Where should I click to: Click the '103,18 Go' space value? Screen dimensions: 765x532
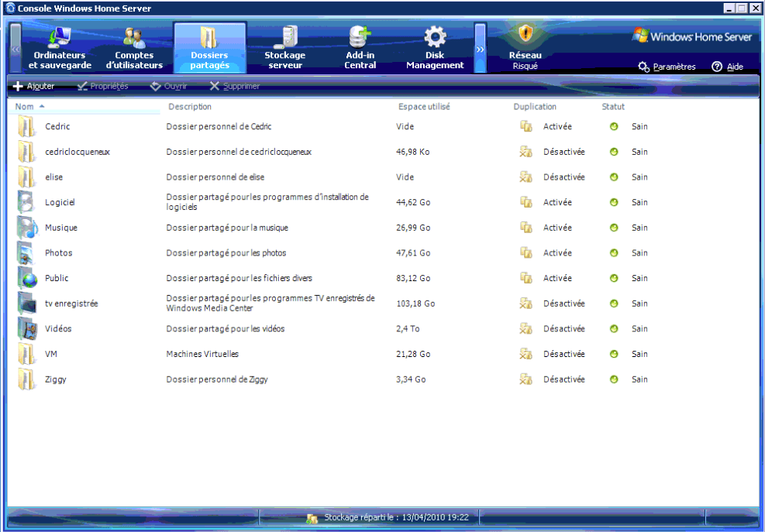[x=415, y=304]
